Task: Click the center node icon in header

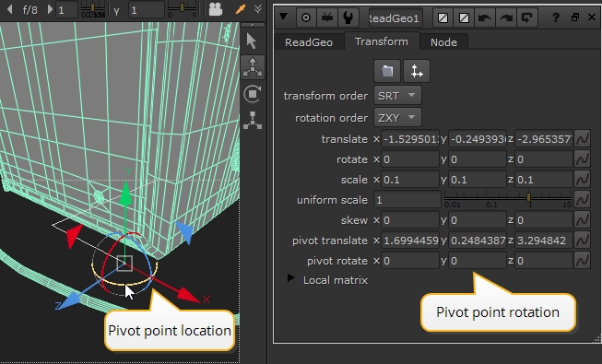Action: click(306, 18)
